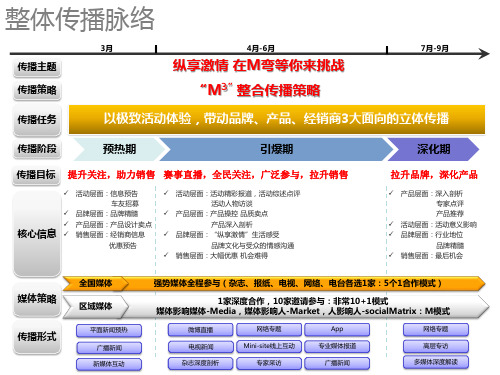The width and height of the screenshot is (500, 375).
Task: Select the Mini-site线上互动 box
Action: [269, 346]
